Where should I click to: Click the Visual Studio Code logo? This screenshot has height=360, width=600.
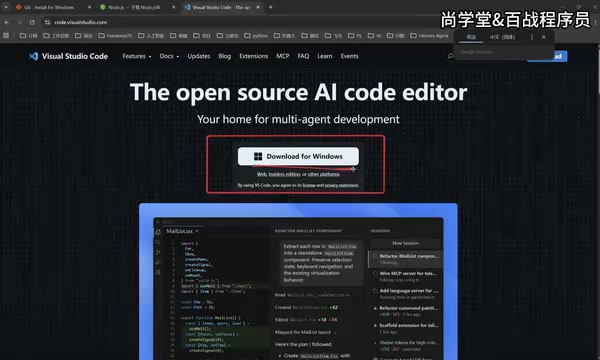pos(68,56)
